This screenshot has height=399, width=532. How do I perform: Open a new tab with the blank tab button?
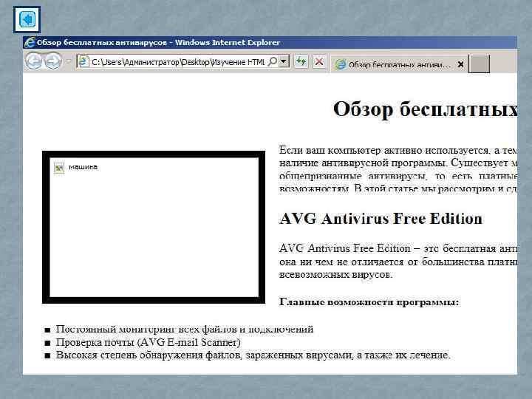click(479, 64)
